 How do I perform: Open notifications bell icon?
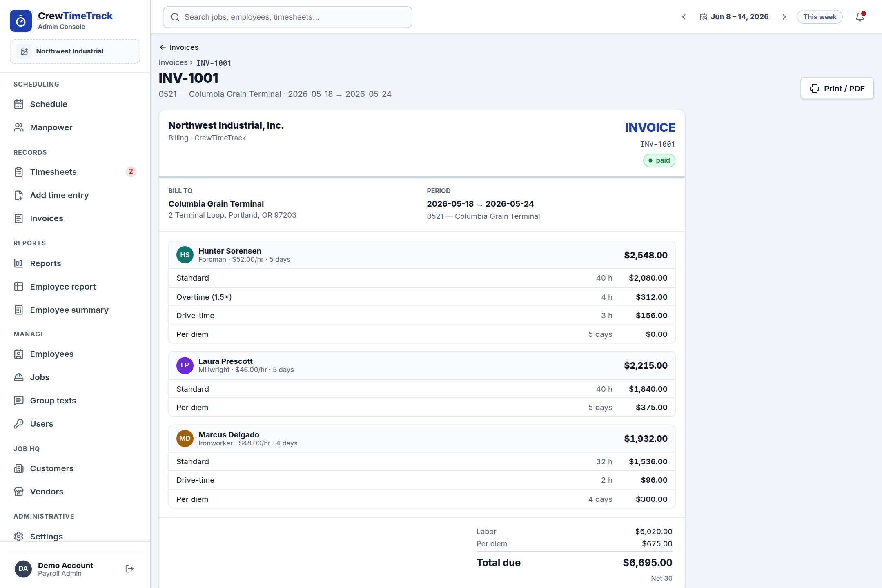pos(860,17)
